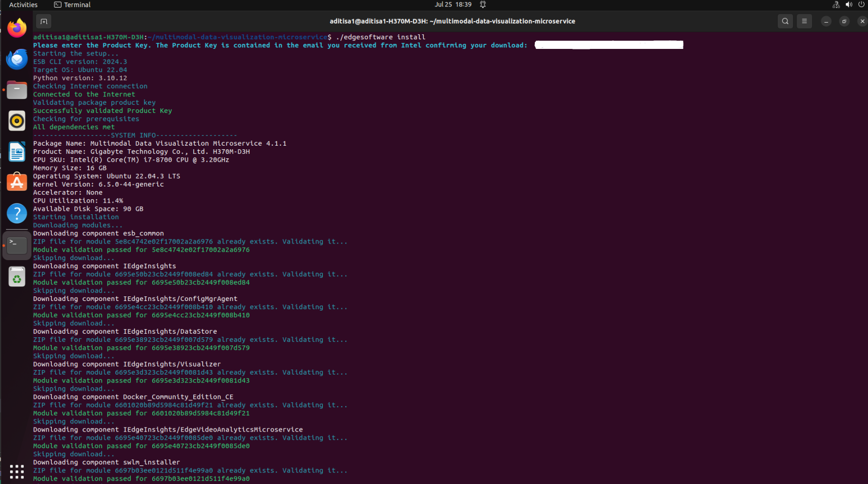Restore the terminal window size
Screen dimensions: 868x484
[844, 21]
